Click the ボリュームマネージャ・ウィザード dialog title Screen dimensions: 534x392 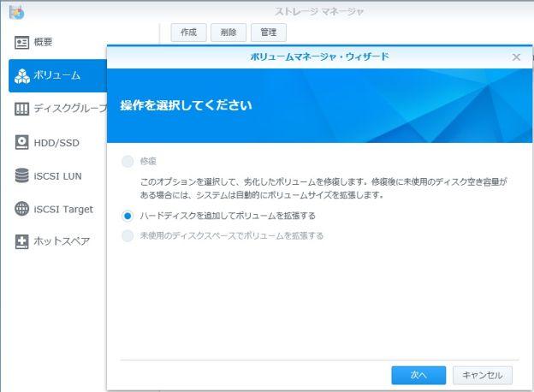[x=319, y=56]
